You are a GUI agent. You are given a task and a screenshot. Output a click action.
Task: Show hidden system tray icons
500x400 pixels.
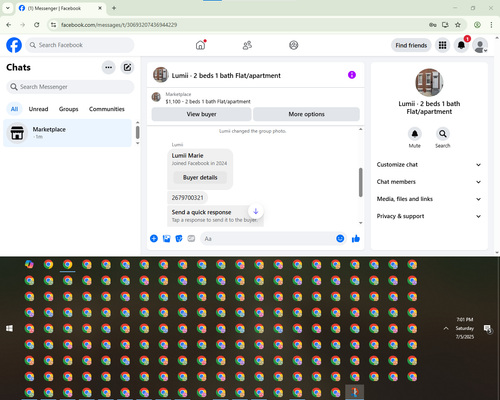[446, 329]
